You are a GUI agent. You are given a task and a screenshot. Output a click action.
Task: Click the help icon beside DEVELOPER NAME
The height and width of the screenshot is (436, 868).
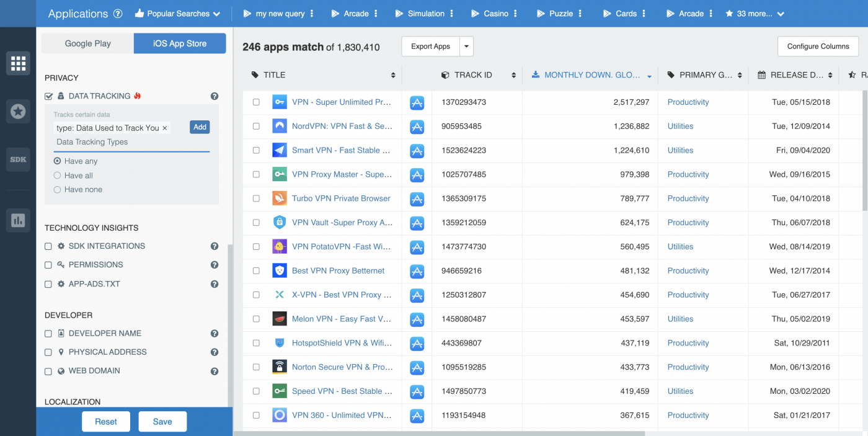click(x=214, y=333)
